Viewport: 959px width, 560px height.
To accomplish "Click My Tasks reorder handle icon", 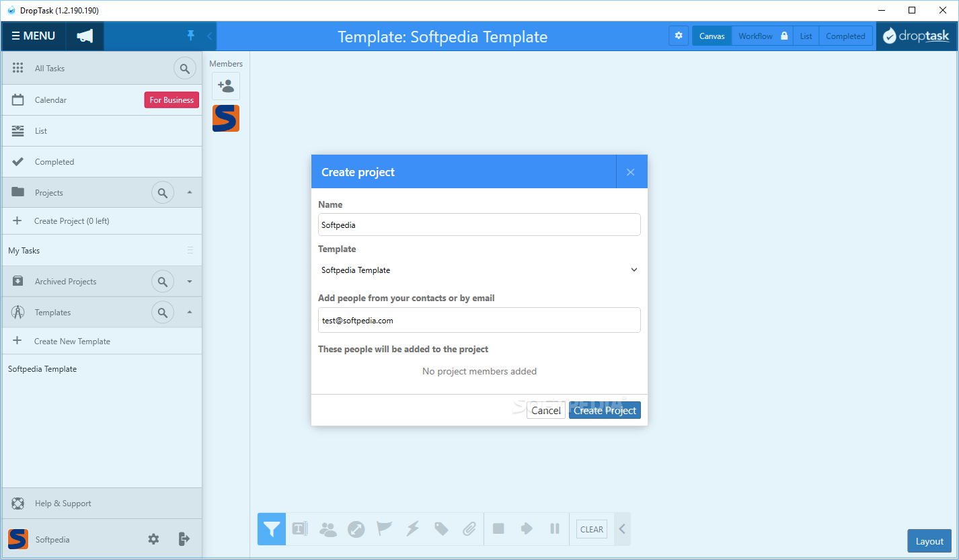I will tap(190, 251).
